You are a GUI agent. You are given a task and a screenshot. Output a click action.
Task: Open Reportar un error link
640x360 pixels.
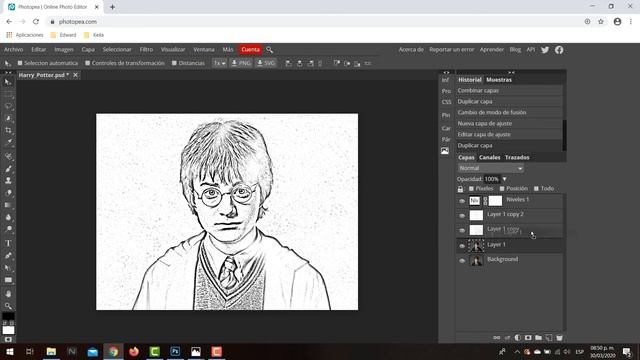tap(451, 49)
